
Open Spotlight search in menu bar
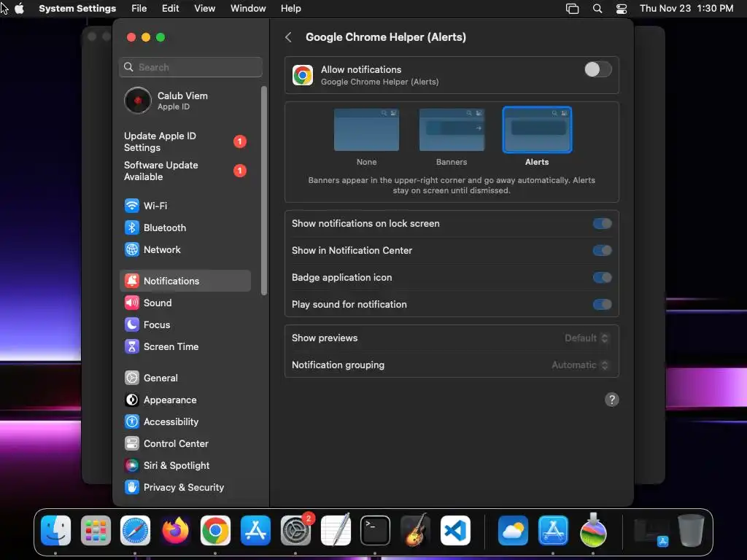point(597,9)
